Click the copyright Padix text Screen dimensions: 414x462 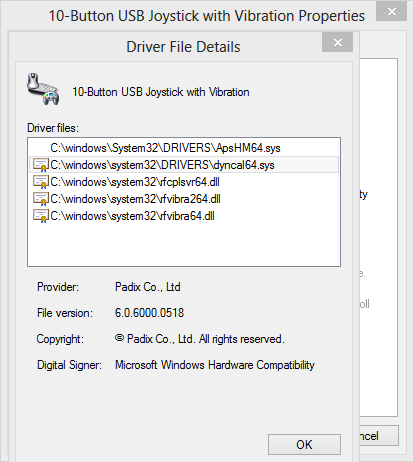click(x=199, y=339)
